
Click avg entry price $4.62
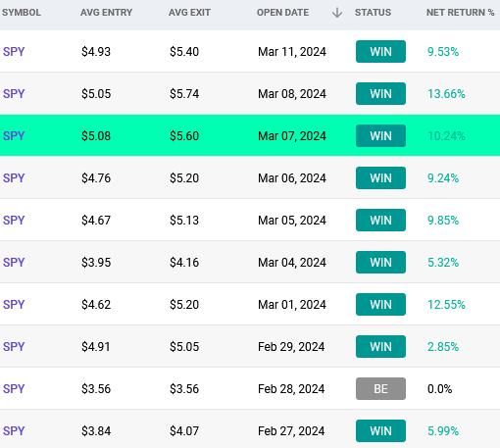point(96,305)
